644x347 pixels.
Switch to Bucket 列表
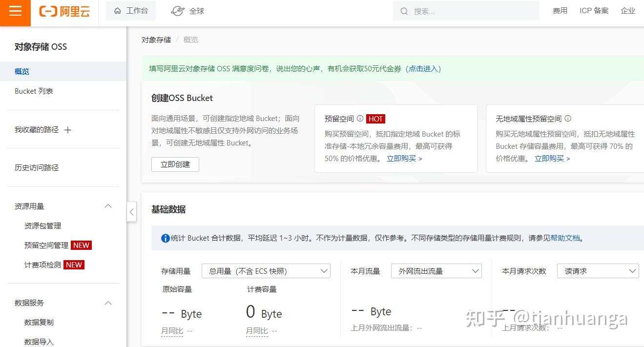pos(34,91)
